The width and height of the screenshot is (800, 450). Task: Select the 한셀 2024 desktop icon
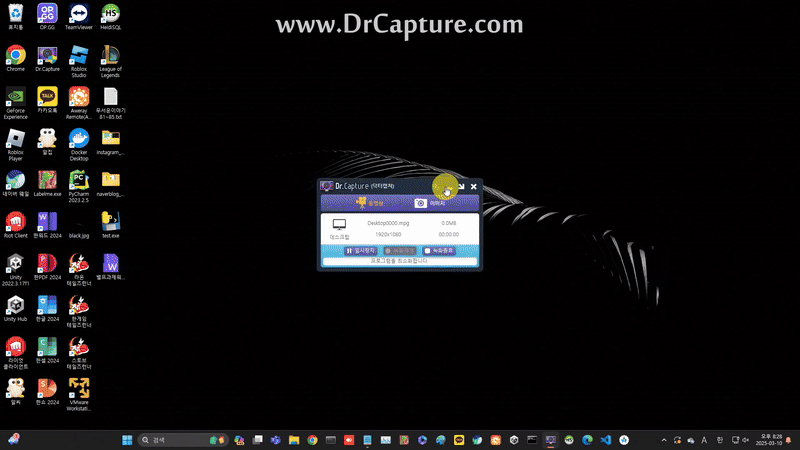pos(47,350)
